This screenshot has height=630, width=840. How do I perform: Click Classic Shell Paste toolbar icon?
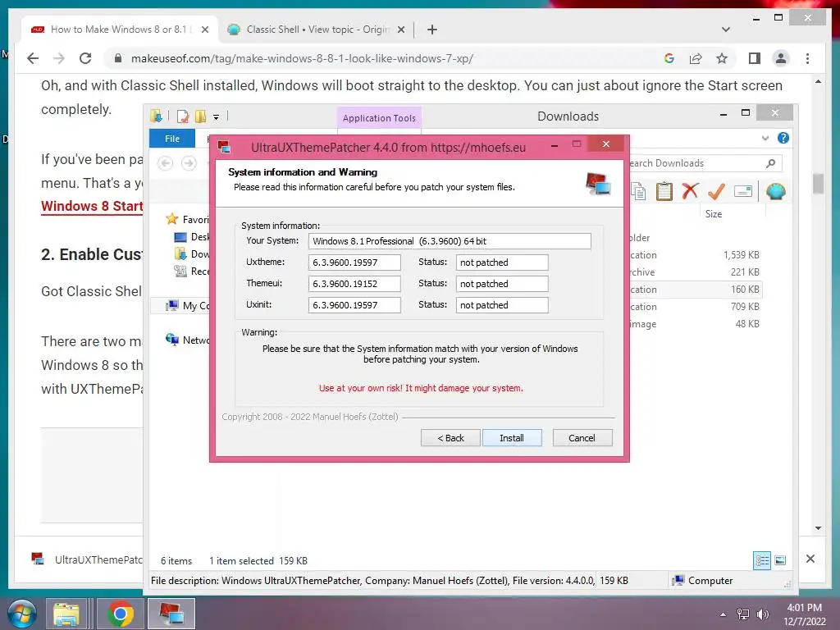[664, 191]
